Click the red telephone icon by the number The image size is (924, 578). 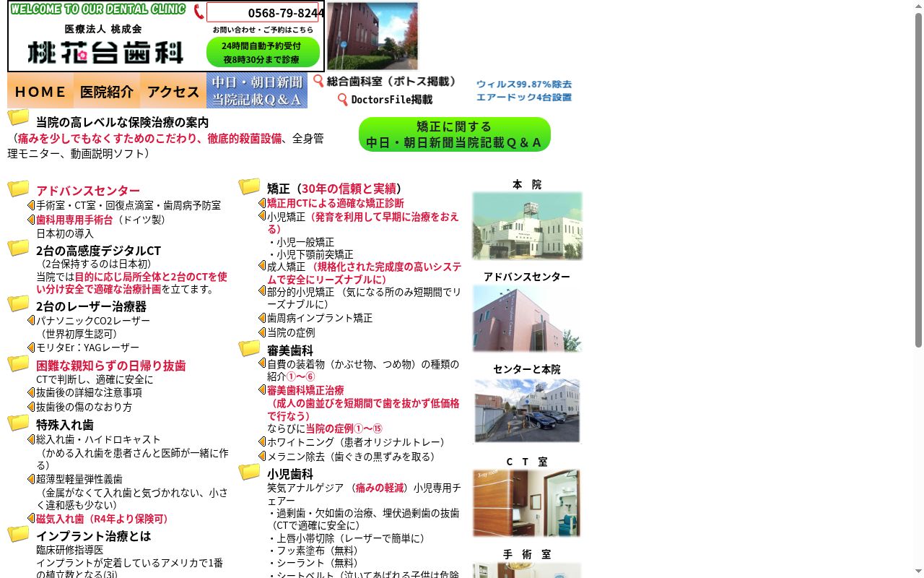[199, 12]
